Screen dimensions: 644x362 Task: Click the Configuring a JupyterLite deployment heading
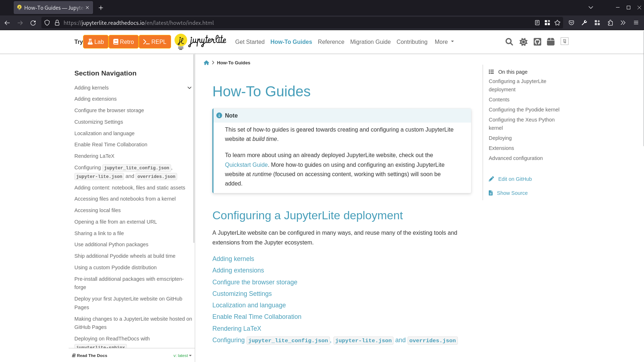(307, 215)
